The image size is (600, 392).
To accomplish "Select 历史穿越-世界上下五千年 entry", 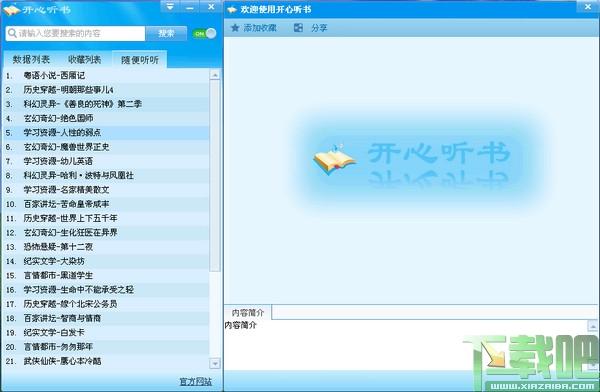I will 107,218.
